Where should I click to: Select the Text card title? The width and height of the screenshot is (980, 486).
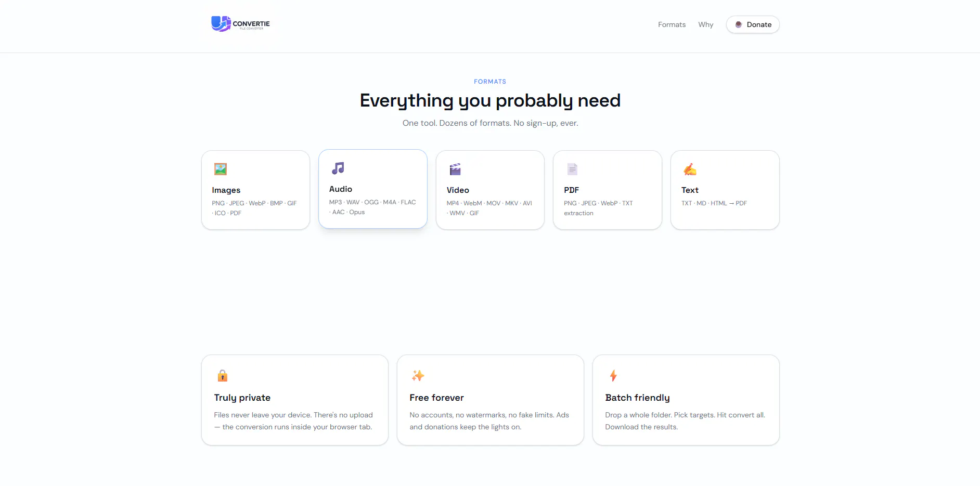[690, 190]
